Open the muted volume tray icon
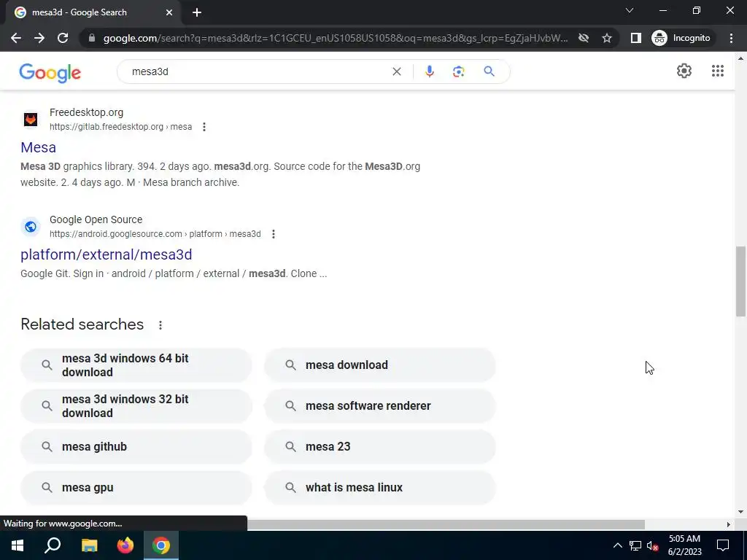 click(x=653, y=545)
